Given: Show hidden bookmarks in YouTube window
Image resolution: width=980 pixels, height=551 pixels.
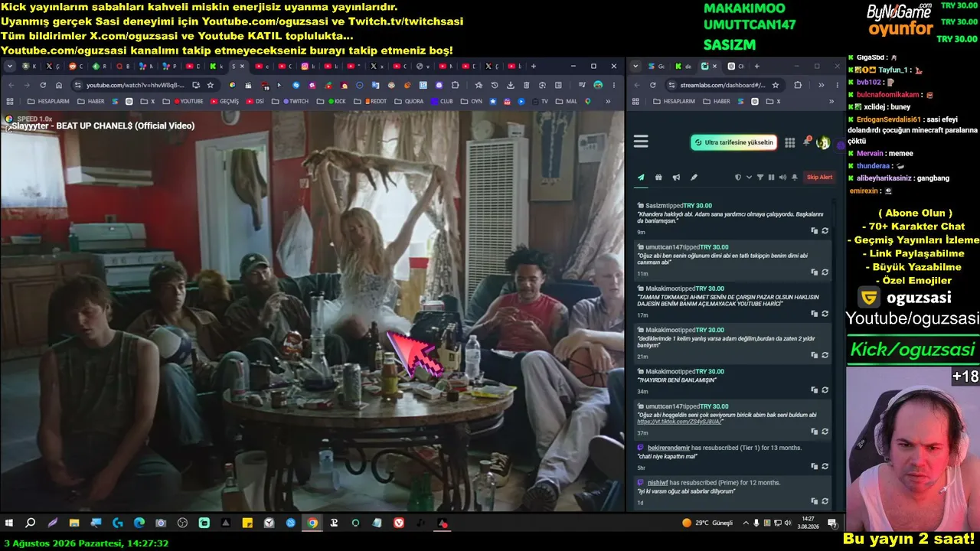Looking at the screenshot, I should point(608,101).
